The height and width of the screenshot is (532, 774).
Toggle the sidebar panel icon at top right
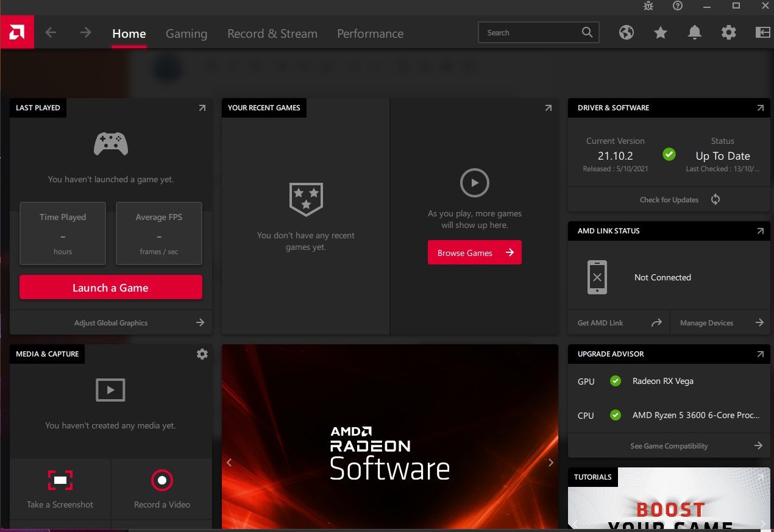tap(763, 33)
